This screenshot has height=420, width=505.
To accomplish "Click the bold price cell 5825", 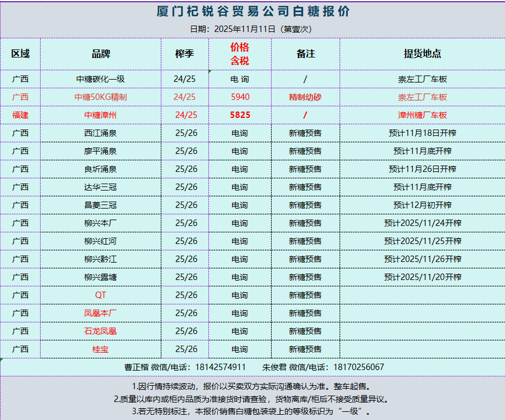I will (240, 115).
